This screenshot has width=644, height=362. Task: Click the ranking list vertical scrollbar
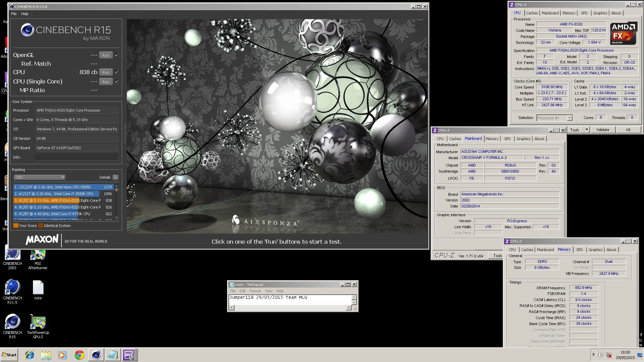(116, 202)
